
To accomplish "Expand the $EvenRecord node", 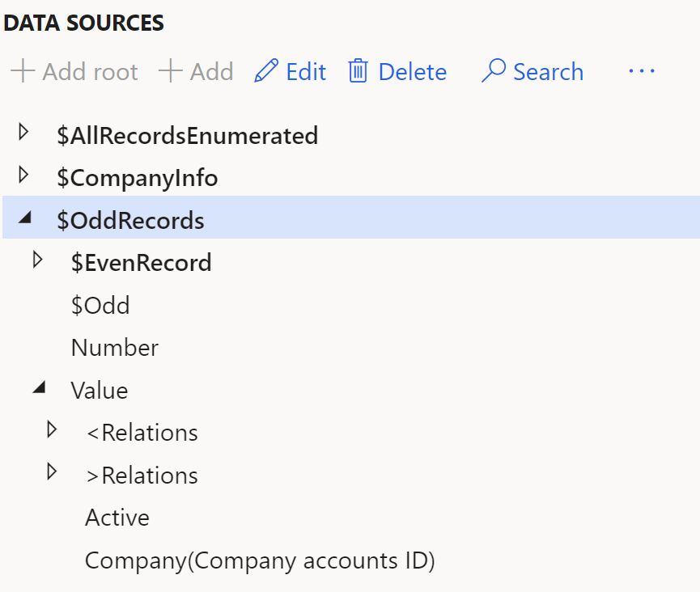I will (37, 260).
